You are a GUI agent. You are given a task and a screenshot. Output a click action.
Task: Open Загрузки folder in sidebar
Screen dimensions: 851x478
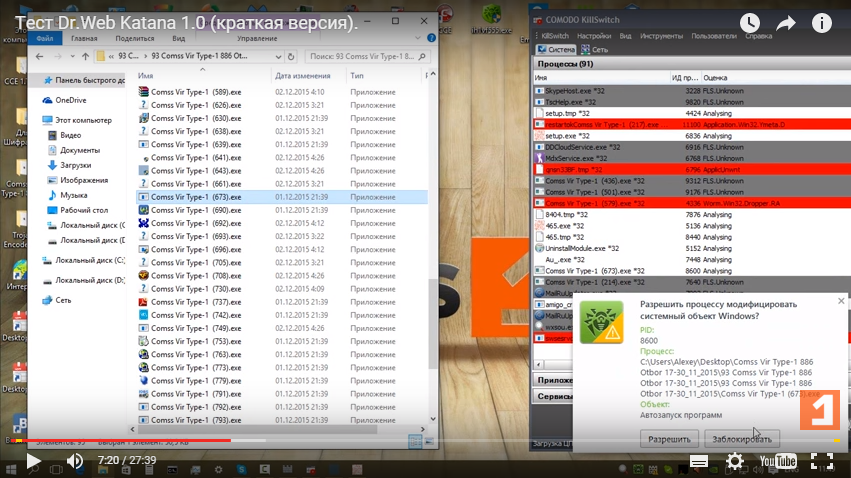coord(70,165)
